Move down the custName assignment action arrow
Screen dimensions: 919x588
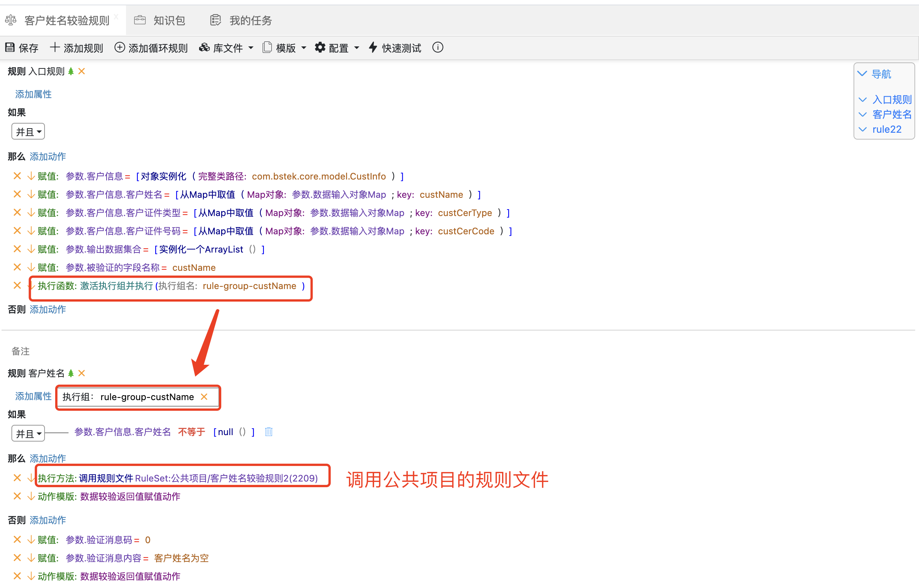tap(31, 267)
